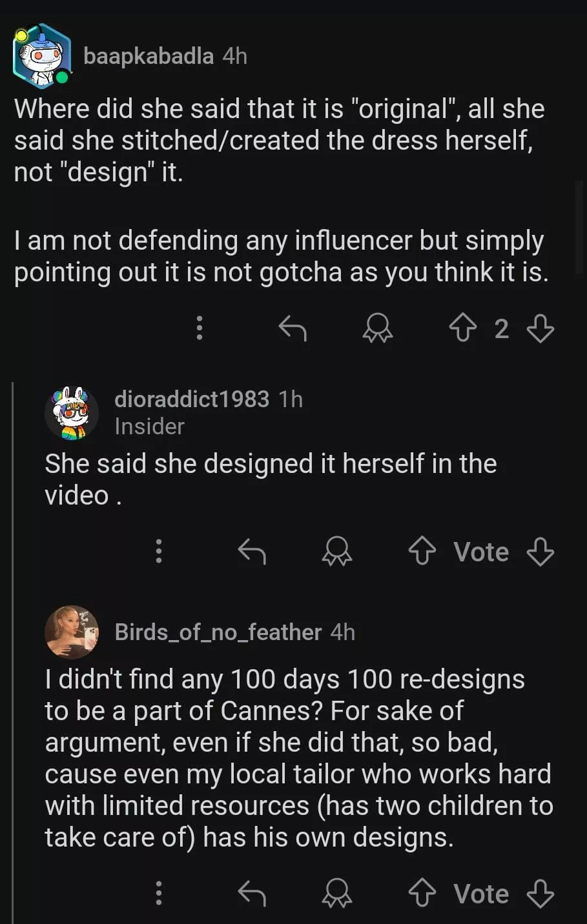Upvote Birds_of_no_feather's comment
The width and height of the screenshot is (587, 924).
pos(422,894)
